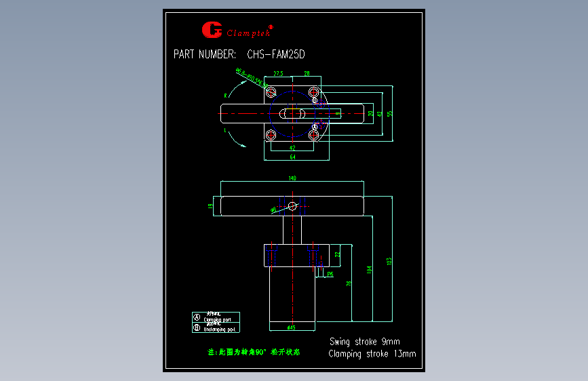Screen dimensions: 588x381
Task: Pick the "64" width dimension
Action: (x=292, y=157)
